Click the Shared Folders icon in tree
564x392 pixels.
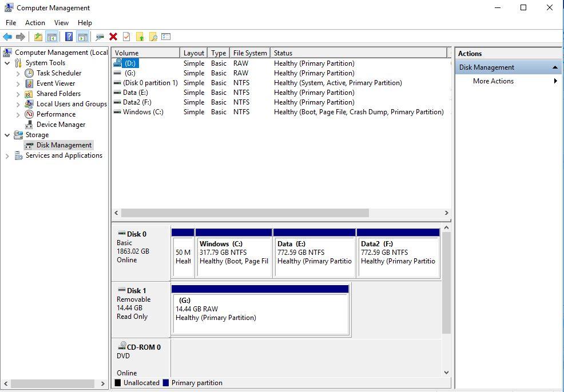(x=29, y=94)
